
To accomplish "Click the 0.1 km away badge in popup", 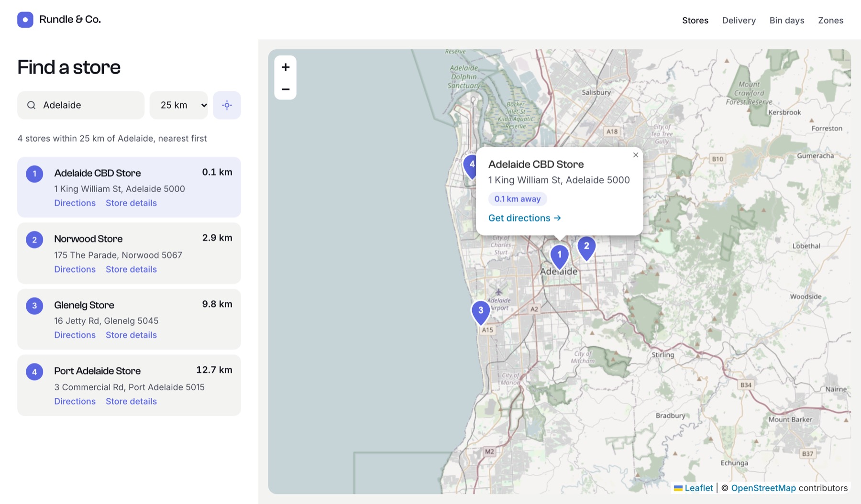I will click(x=518, y=199).
